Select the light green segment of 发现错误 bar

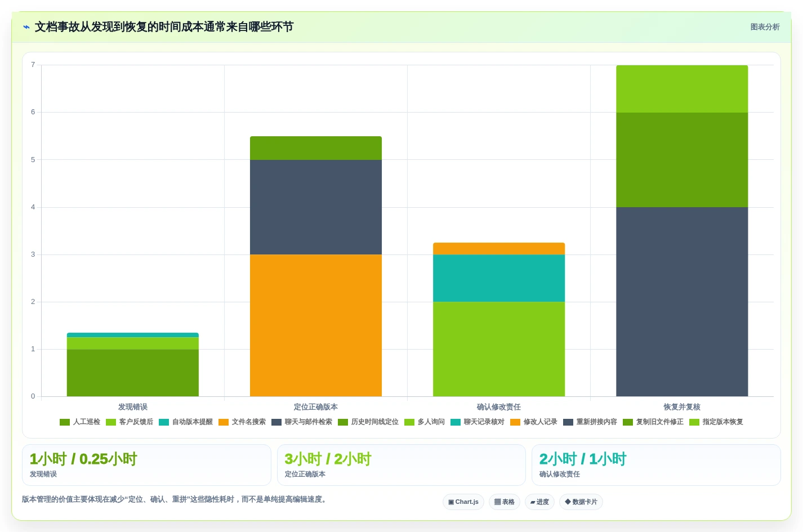pos(133,343)
